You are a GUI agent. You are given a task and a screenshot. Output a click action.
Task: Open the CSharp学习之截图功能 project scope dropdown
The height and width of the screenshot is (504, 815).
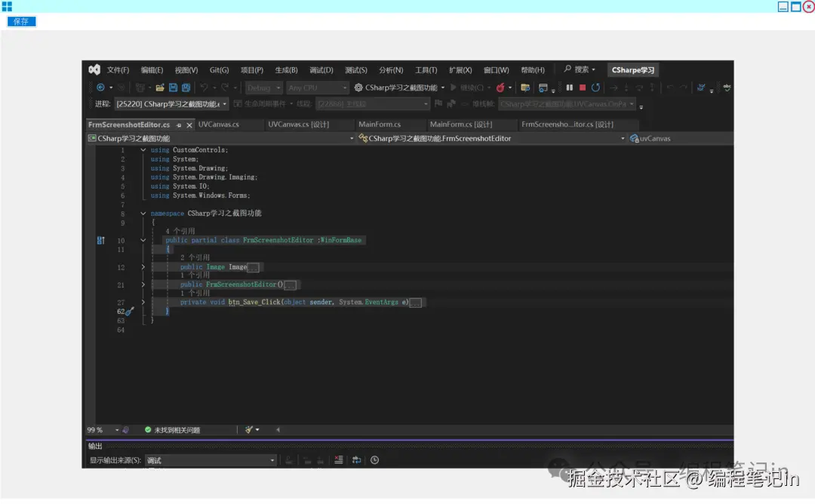tap(220, 138)
